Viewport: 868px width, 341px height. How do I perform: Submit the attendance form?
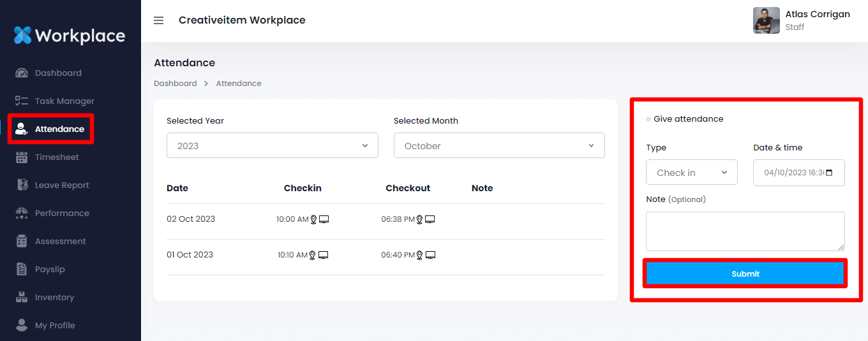pyautogui.click(x=745, y=273)
